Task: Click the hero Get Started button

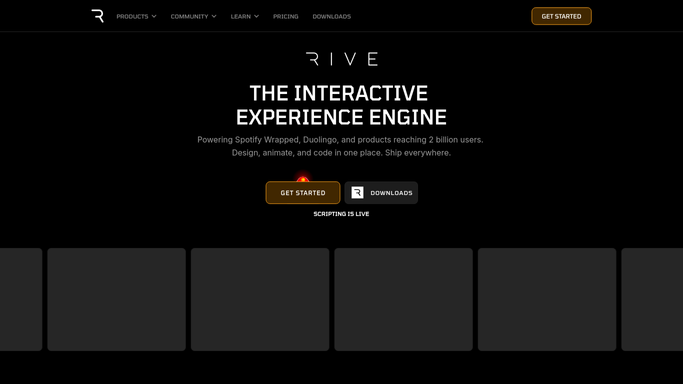Action: 303,192
